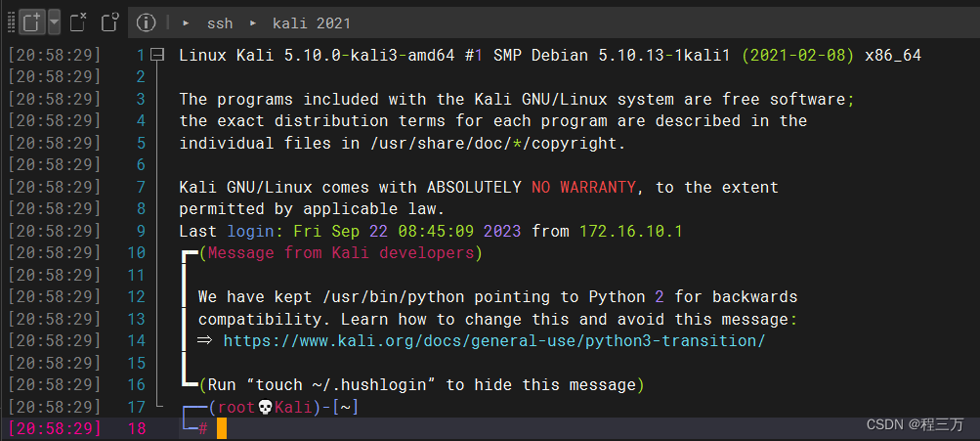Click line number 14 in the gutter

(x=136, y=341)
